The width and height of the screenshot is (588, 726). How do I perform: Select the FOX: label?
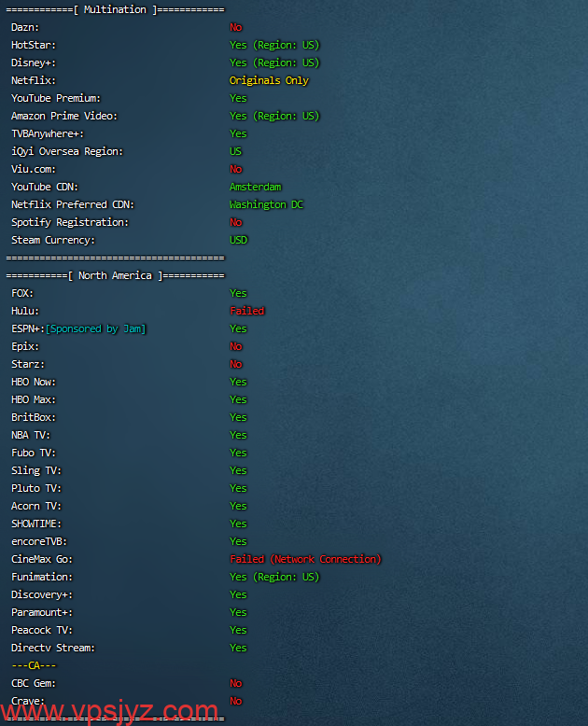coord(22,293)
